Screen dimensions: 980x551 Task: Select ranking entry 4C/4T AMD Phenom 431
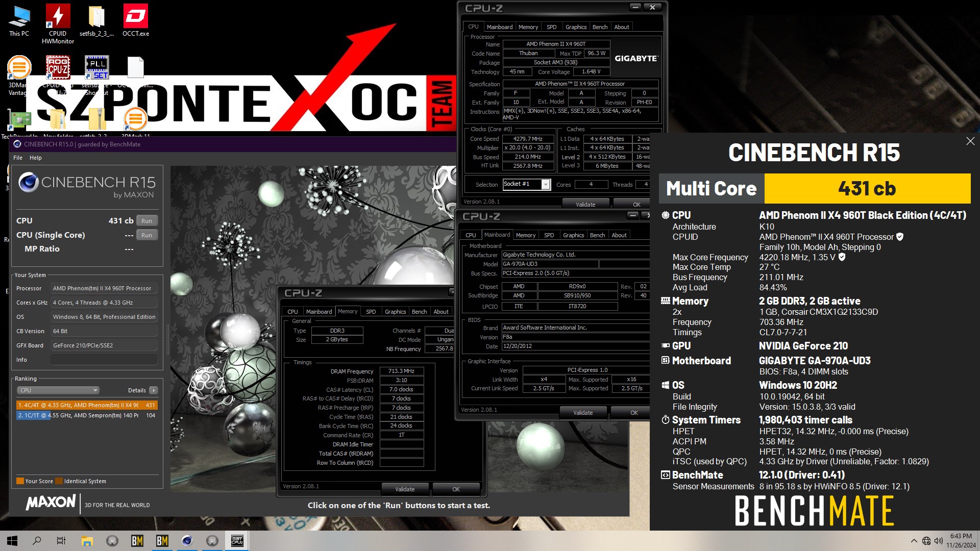pyautogui.click(x=87, y=405)
